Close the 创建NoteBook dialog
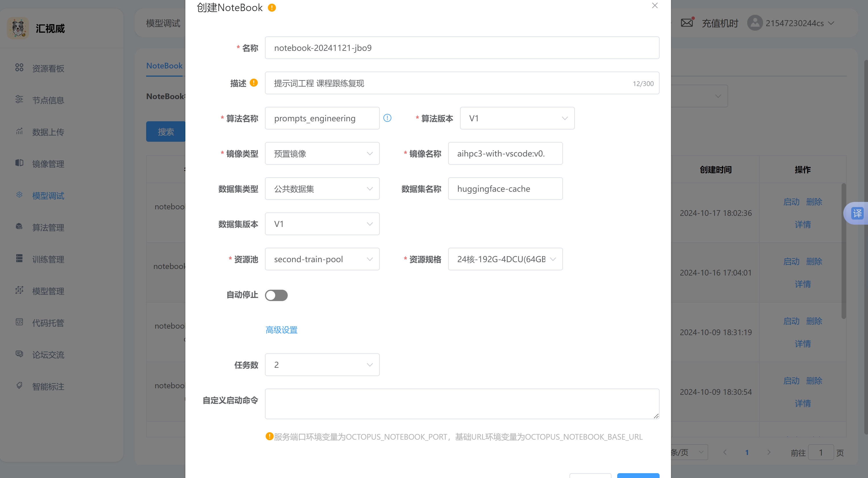868x478 pixels. click(655, 5)
